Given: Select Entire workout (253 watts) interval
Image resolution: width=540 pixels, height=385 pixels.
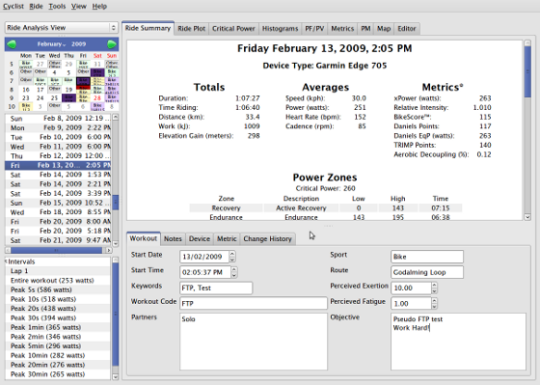Looking at the screenshot, I should click(x=58, y=280).
